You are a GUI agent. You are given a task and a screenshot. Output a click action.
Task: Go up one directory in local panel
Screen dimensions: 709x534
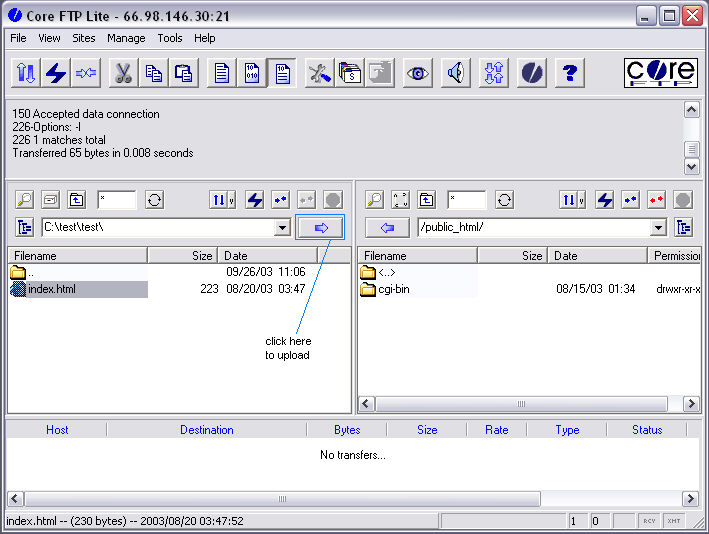tap(76, 200)
